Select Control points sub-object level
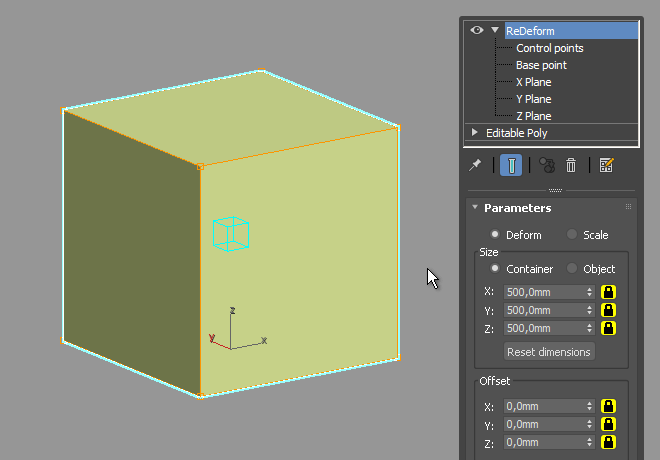Image resolution: width=660 pixels, height=460 pixels. 550,48
